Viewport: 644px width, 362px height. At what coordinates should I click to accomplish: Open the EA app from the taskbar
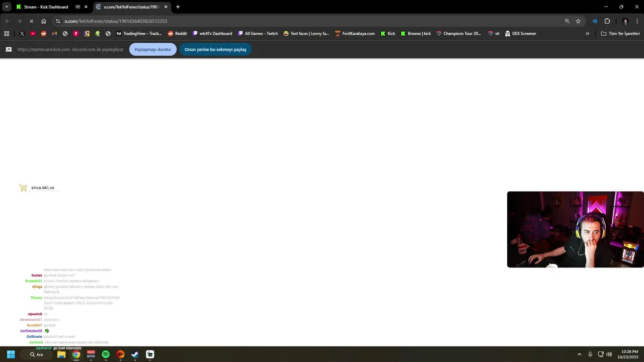[120, 354]
